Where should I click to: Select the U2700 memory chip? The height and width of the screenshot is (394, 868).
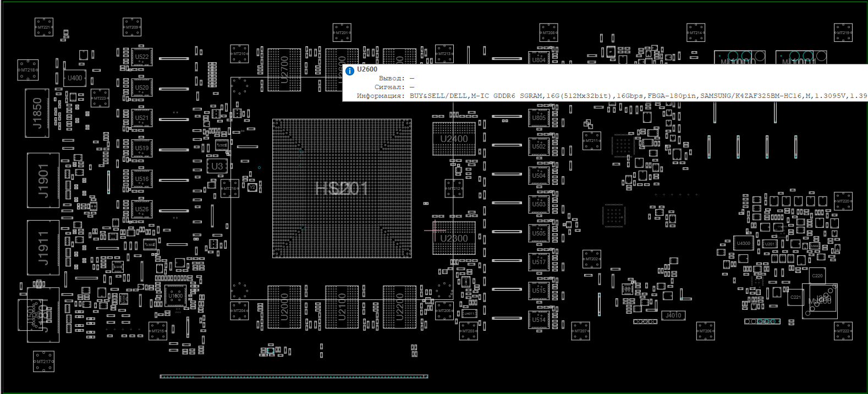click(x=284, y=70)
